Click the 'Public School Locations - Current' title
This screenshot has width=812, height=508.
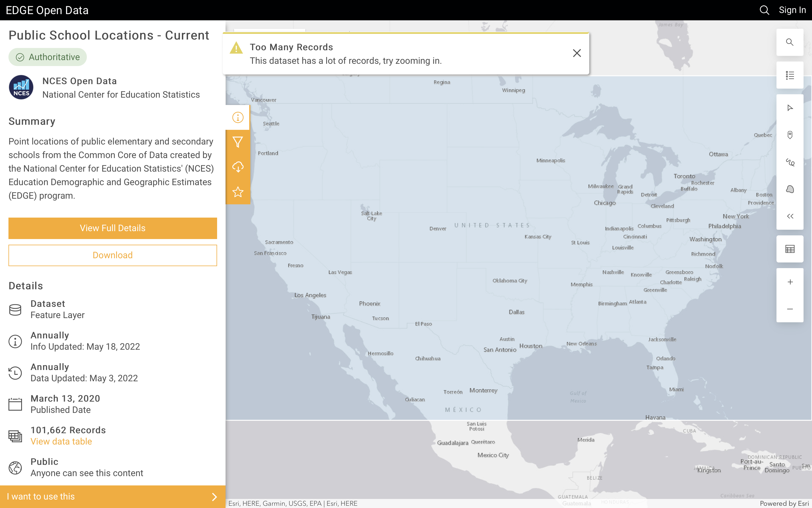pos(109,35)
